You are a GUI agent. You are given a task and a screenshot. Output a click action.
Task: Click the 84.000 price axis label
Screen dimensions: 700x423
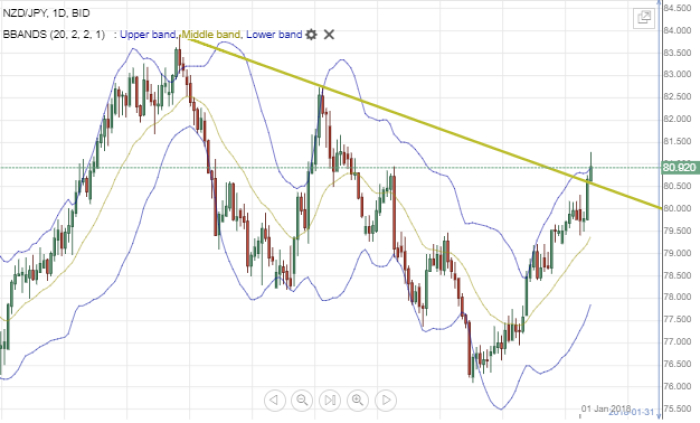(677, 30)
